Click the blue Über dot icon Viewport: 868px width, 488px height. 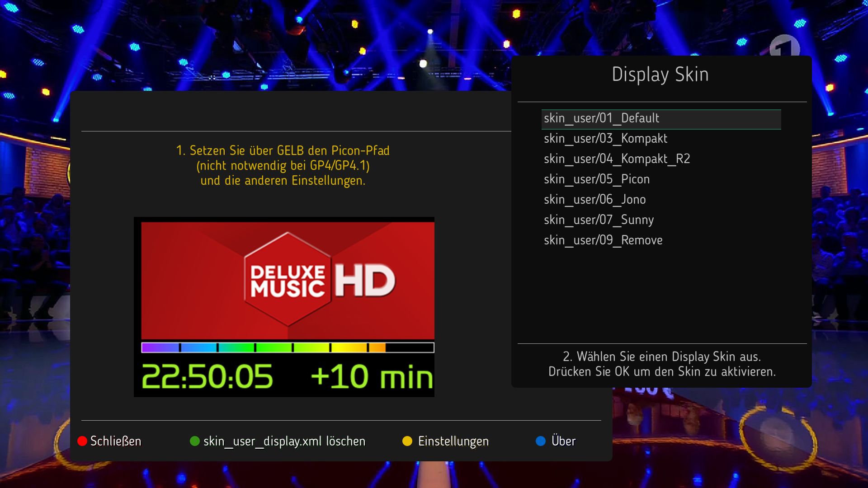coord(541,441)
